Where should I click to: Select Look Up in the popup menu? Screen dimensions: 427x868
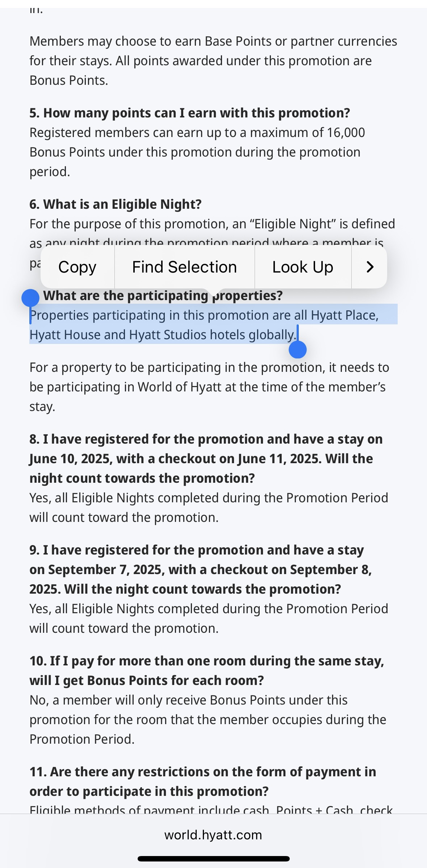(x=303, y=267)
